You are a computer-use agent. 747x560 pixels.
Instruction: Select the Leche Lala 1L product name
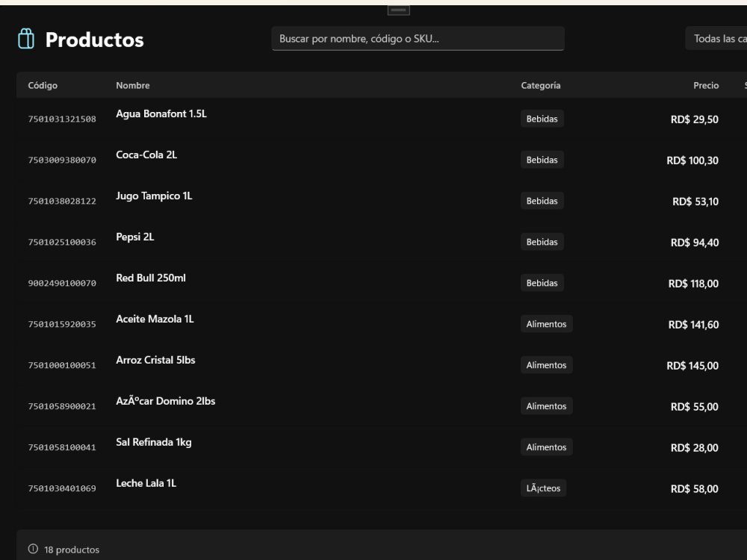click(146, 483)
